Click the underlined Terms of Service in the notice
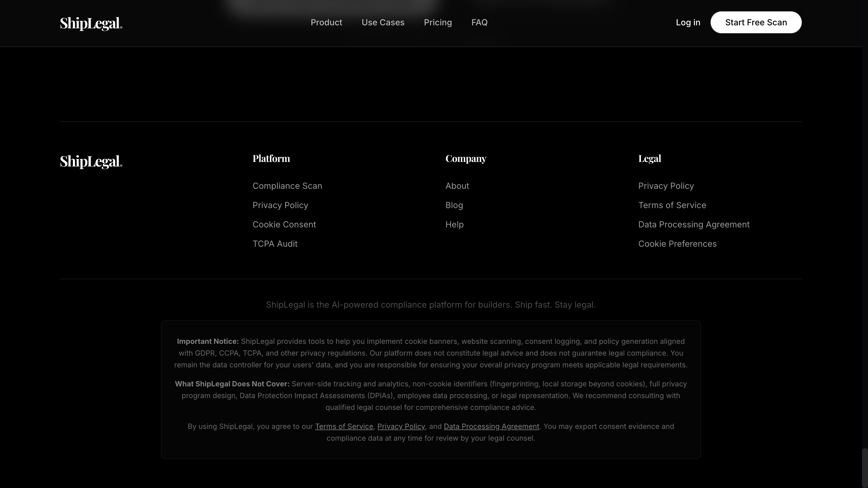The width and height of the screenshot is (868, 488). (x=344, y=426)
